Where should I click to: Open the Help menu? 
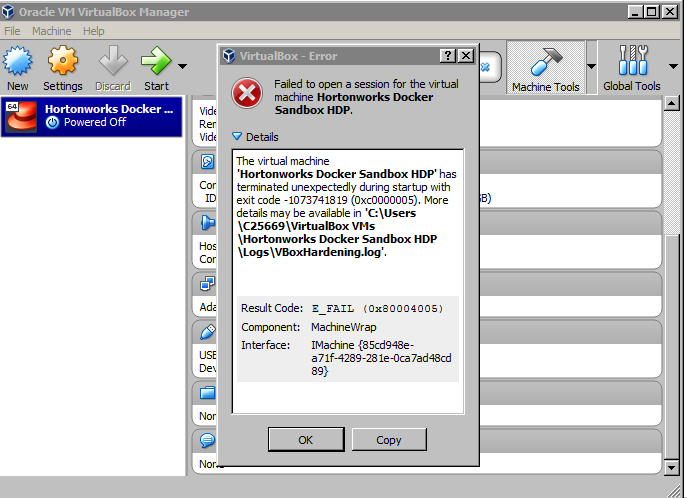pos(94,31)
